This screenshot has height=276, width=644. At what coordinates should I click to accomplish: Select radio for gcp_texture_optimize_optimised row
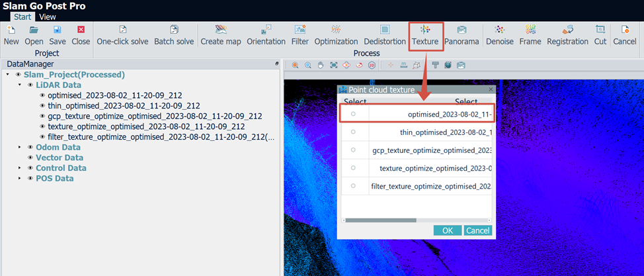pos(353,150)
